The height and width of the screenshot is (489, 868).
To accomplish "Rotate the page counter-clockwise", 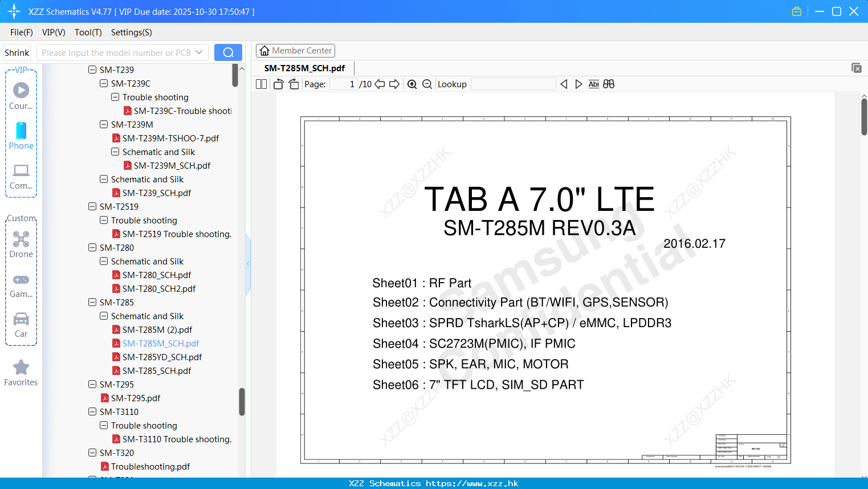I will 278,84.
